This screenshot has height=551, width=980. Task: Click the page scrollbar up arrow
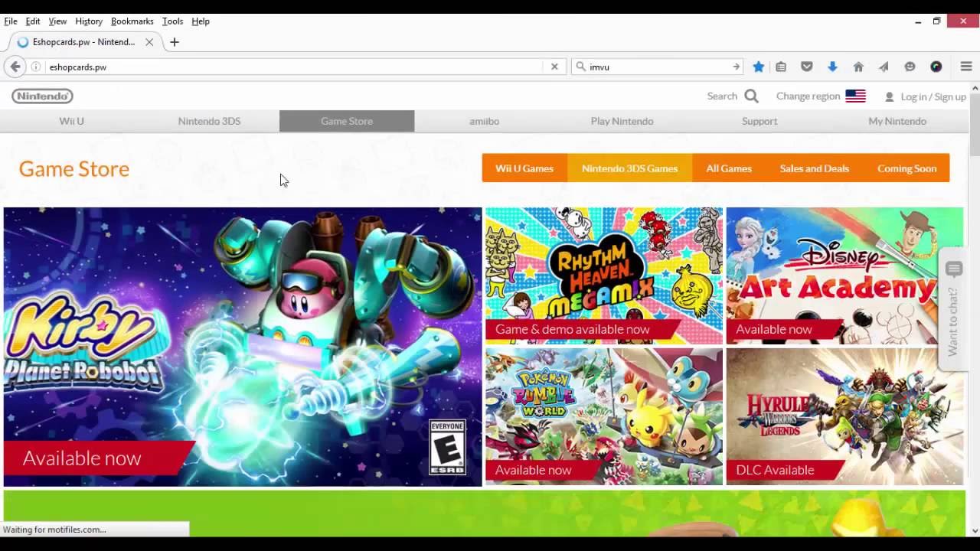click(975, 89)
